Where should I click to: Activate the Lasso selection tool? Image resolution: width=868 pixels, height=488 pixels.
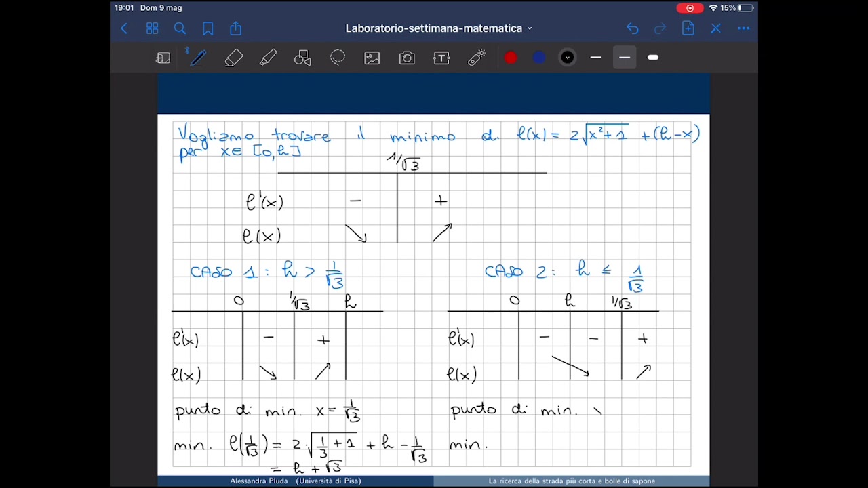pyautogui.click(x=338, y=58)
